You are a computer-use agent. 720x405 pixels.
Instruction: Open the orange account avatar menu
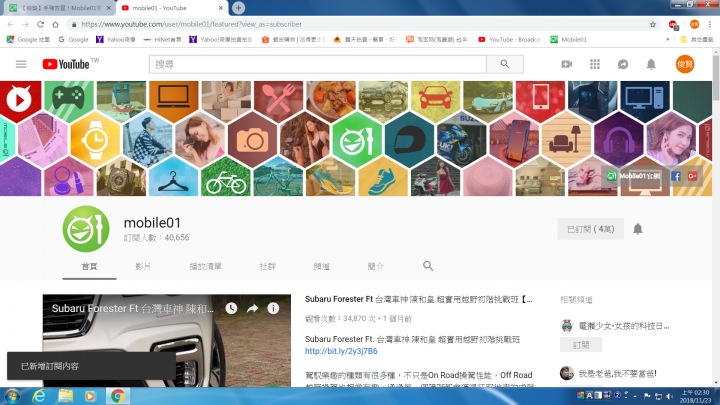coord(685,64)
